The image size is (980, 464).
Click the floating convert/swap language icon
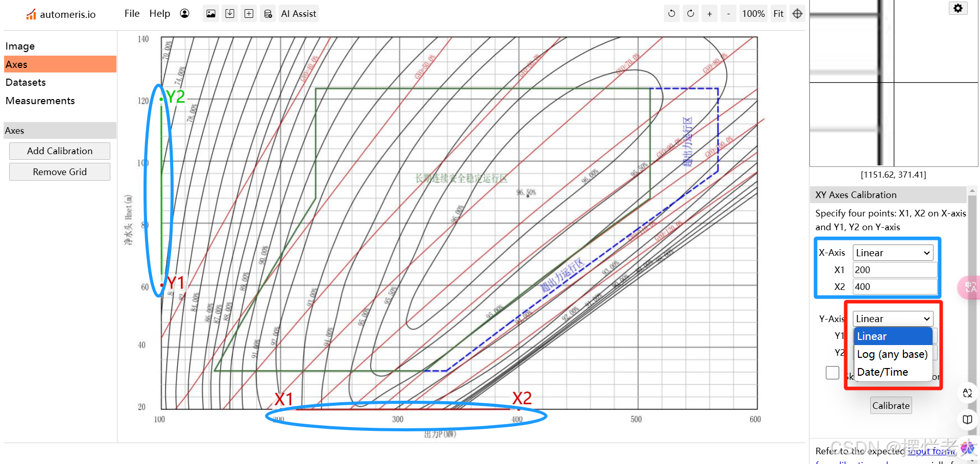(967, 393)
